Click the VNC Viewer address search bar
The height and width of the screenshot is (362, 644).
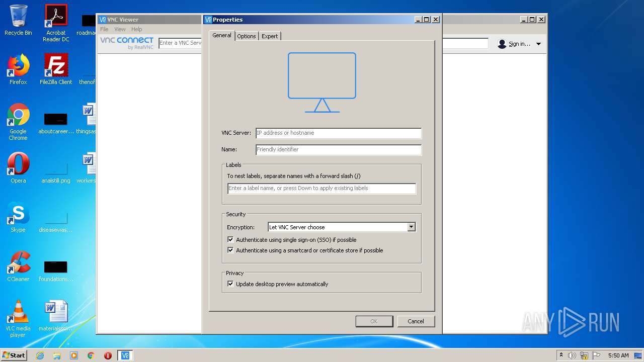point(180,43)
